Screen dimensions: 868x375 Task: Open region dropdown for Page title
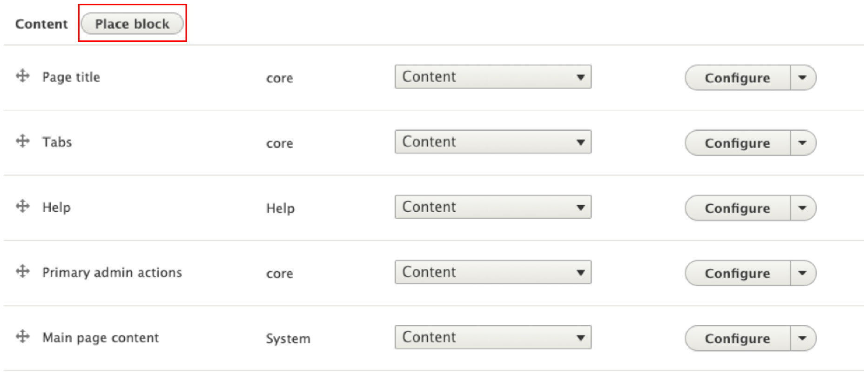[493, 77]
